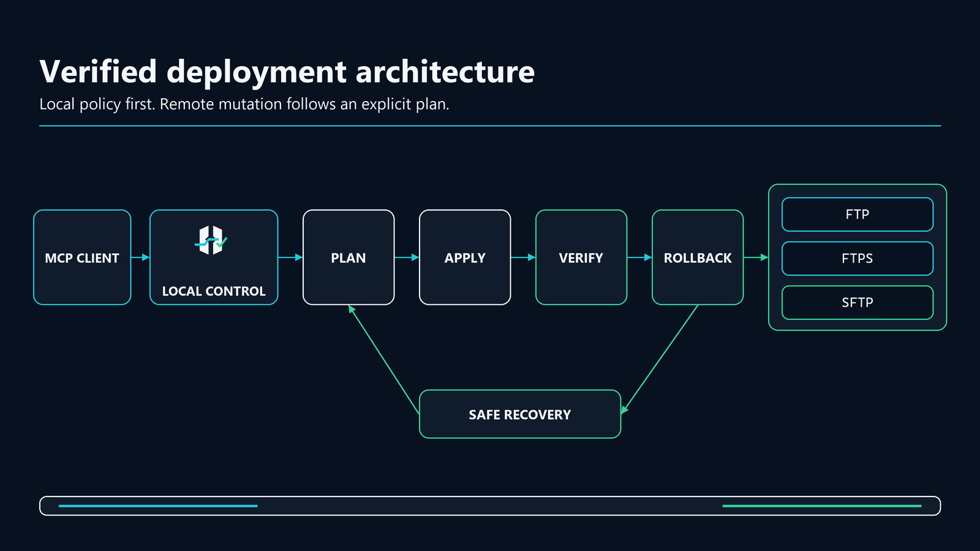Select the MCP CLIENT box

(x=82, y=257)
